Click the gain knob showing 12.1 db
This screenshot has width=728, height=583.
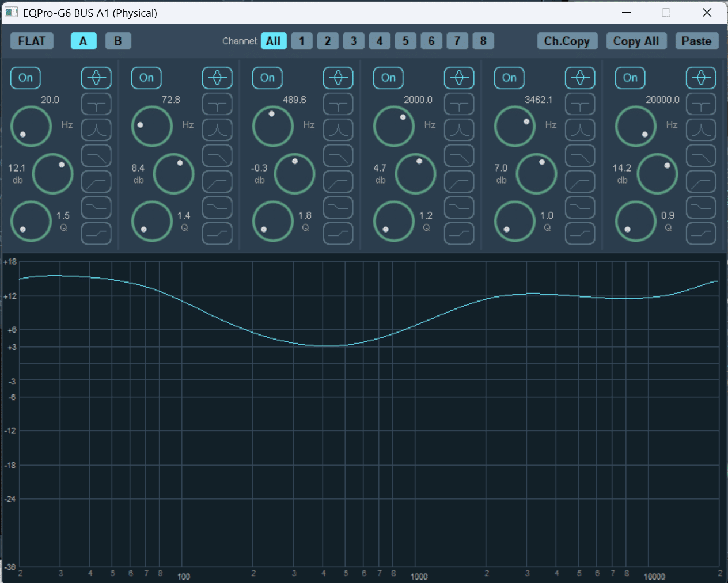click(53, 174)
